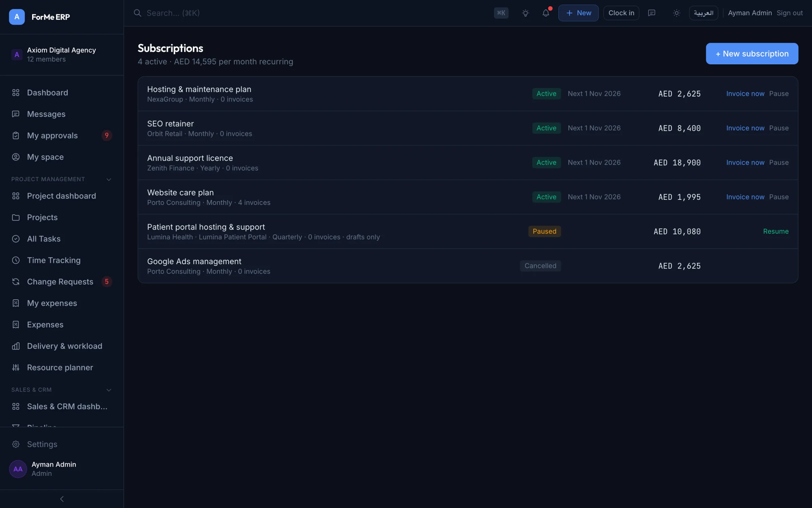The height and width of the screenshot is (508, 812).
Task: Collapse the Project Management section
Action: [x=109, y=179]
